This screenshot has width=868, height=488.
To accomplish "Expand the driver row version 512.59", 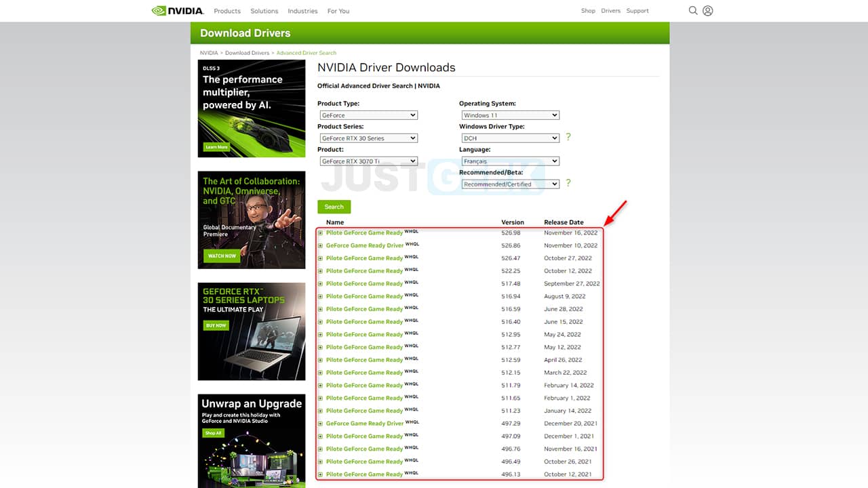I will [321, 360].
